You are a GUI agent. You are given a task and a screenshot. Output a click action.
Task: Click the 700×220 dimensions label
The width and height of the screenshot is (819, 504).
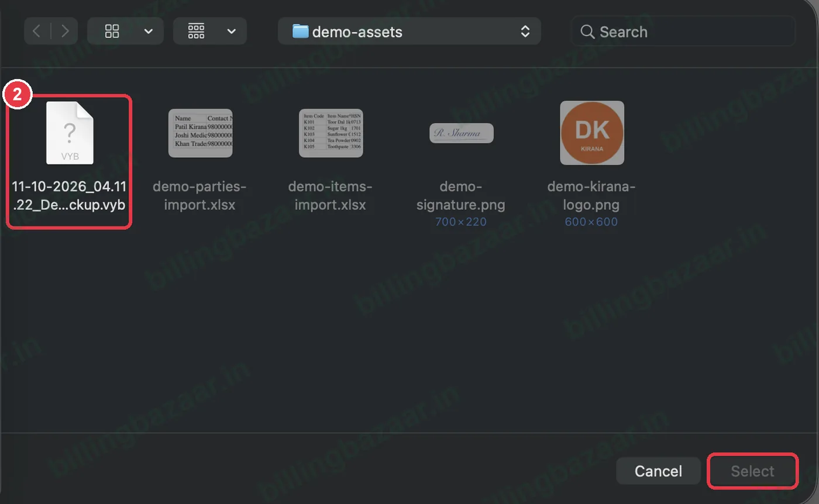coord(461,222)
